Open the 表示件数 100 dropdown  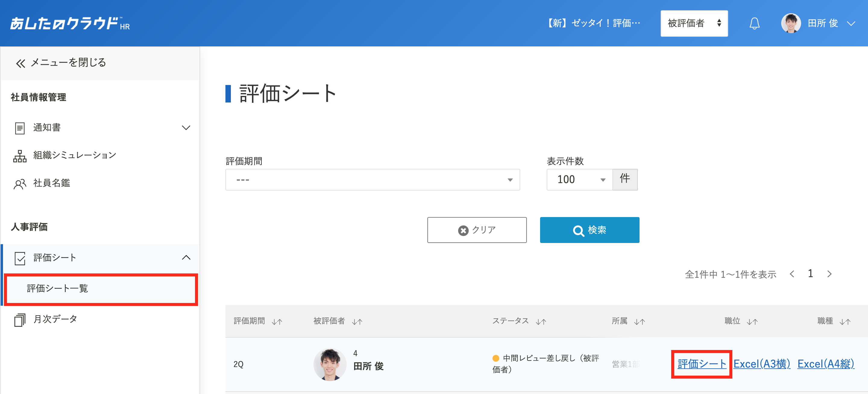tap(579, 180)
